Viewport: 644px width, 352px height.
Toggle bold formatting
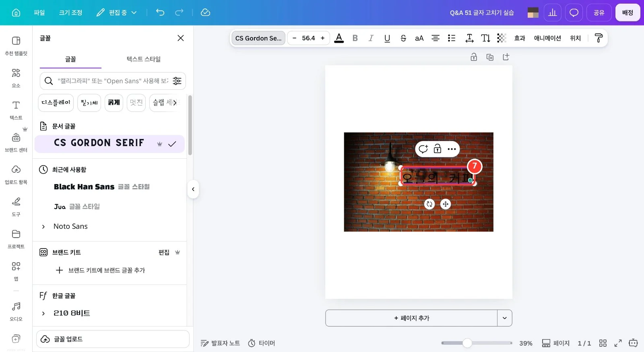[355, 38]
